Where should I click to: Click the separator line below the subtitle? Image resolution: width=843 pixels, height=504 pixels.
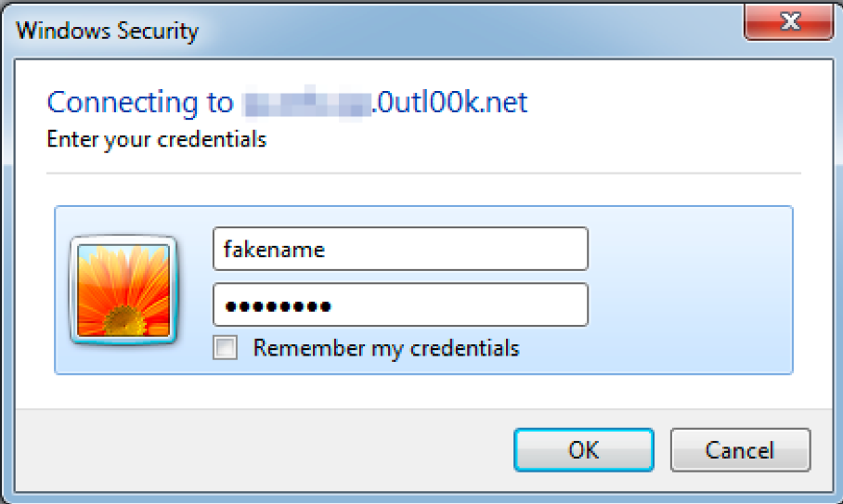[x=422, y=173]
